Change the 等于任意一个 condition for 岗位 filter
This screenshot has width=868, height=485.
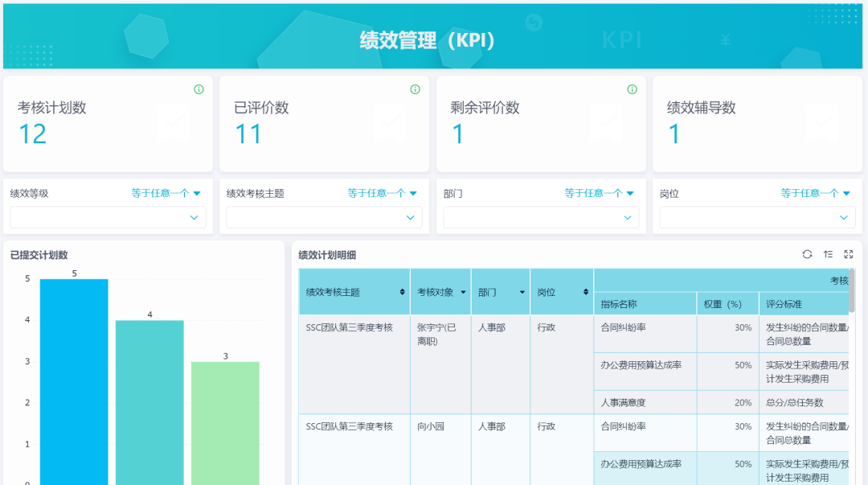[816, 193]
